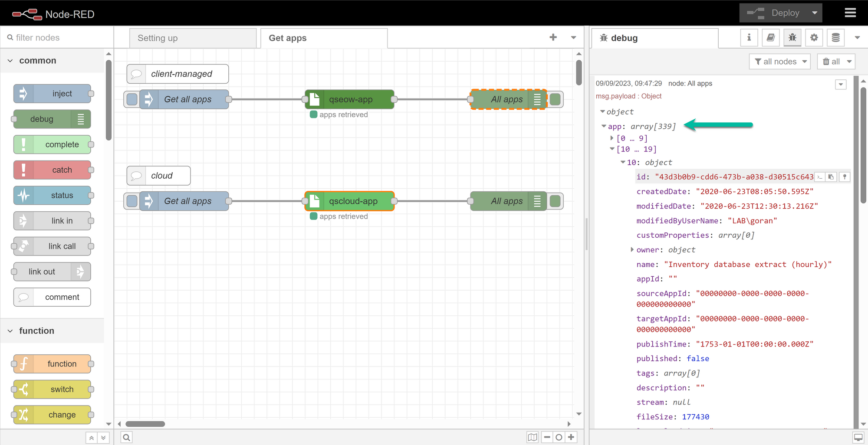868x445 pixels.
Task: Open debug in a new window
Action: pyautogui.click(x=858, y=437)
